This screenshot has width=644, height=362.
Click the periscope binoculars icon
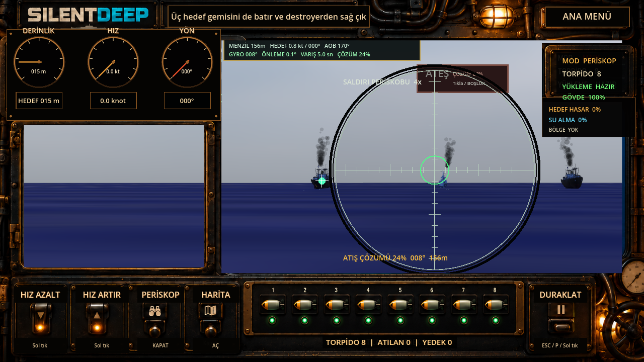pos(154,311)
